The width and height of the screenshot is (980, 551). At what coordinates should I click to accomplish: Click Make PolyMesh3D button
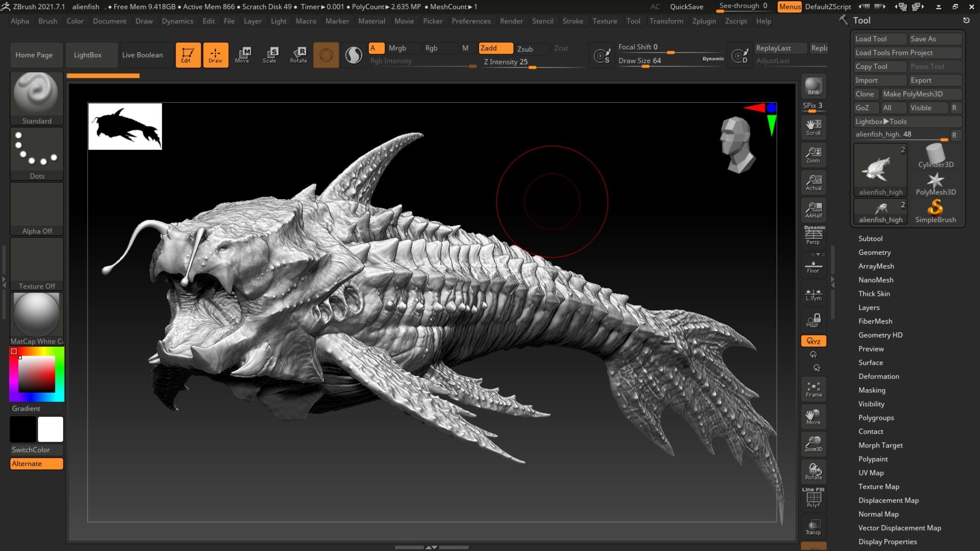pyautogui.click(x=921, y=94)
